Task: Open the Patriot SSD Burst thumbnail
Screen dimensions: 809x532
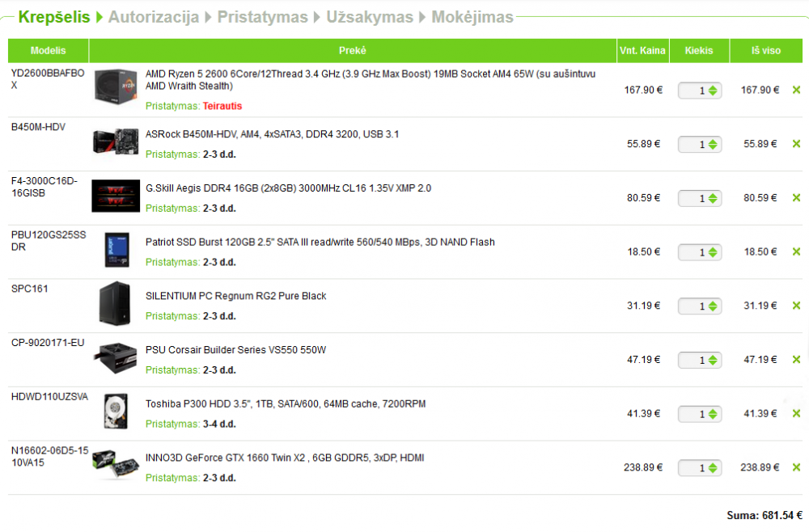Action: 117,250
